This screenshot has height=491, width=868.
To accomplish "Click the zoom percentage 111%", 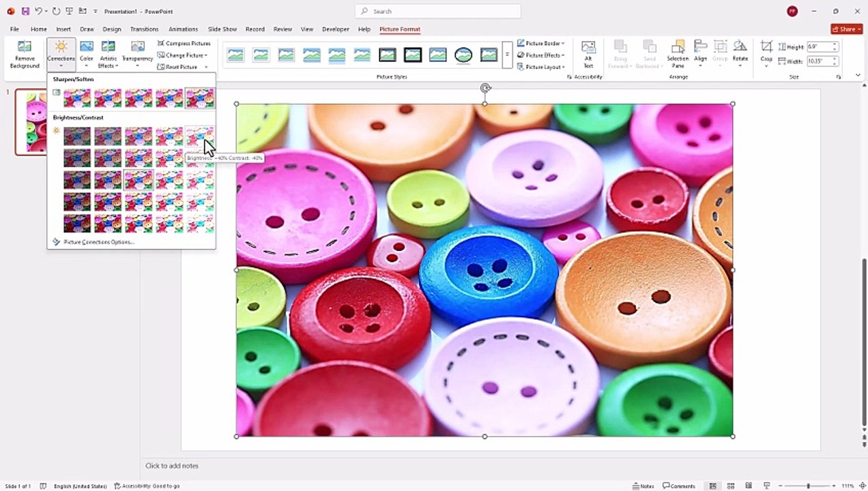I will [x=847, y=486].
